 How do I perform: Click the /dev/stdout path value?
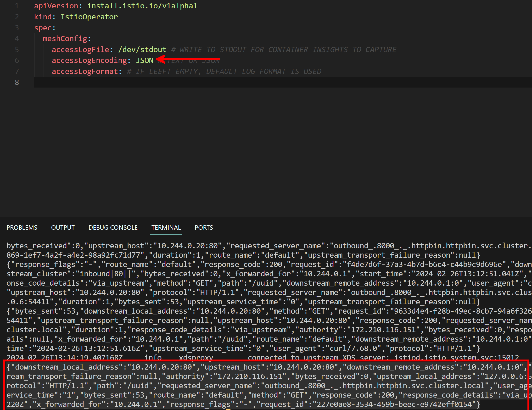click(142, 50)
